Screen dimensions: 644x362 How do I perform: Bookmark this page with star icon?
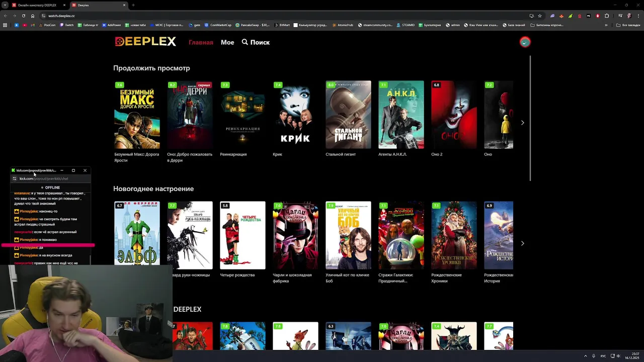click(540, 16)
